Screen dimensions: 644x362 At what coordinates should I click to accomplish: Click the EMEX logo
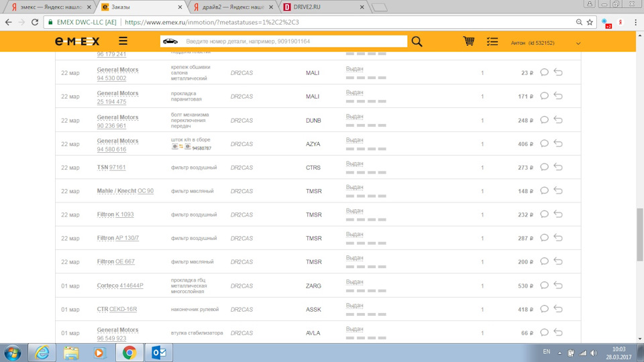click(77, 42)
